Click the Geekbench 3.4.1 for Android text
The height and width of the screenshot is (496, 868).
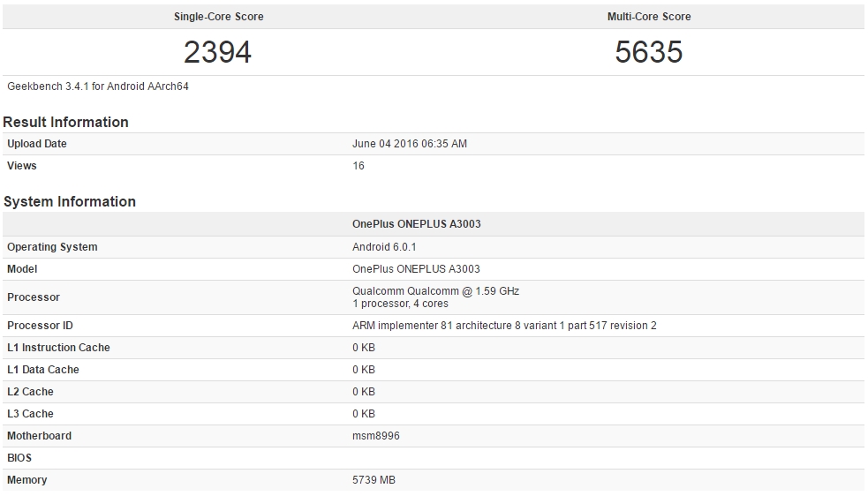98,86
